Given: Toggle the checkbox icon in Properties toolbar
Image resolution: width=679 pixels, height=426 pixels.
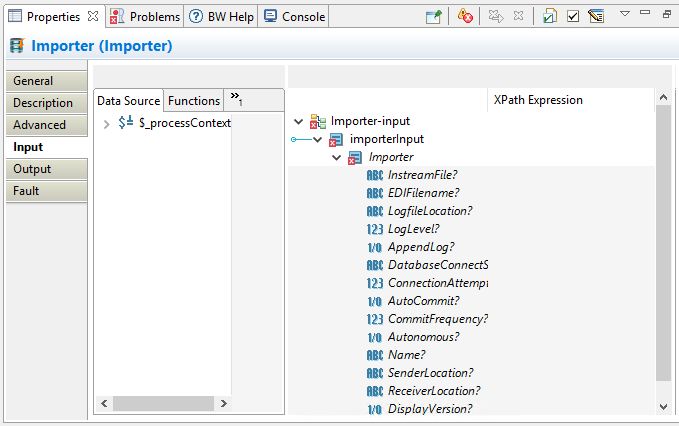Looking at the screenshot, I should point(573,17).
